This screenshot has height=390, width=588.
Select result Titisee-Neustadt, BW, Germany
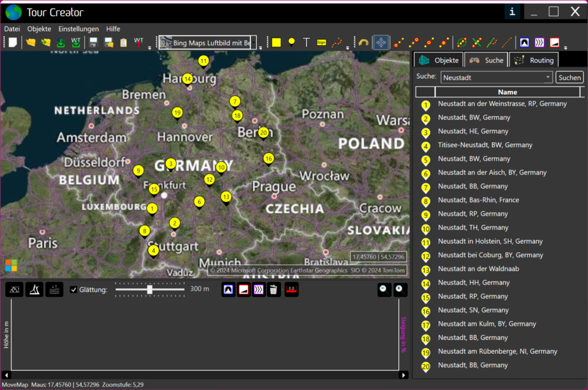pos(485,145)
